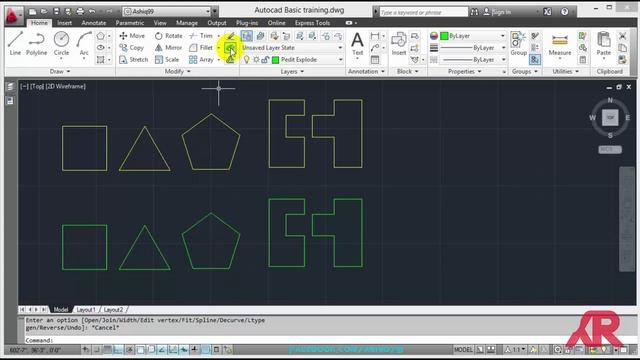Click the linear Dimension icon
This screenshot has width=640, height=360.
click(x=375, y=36)
